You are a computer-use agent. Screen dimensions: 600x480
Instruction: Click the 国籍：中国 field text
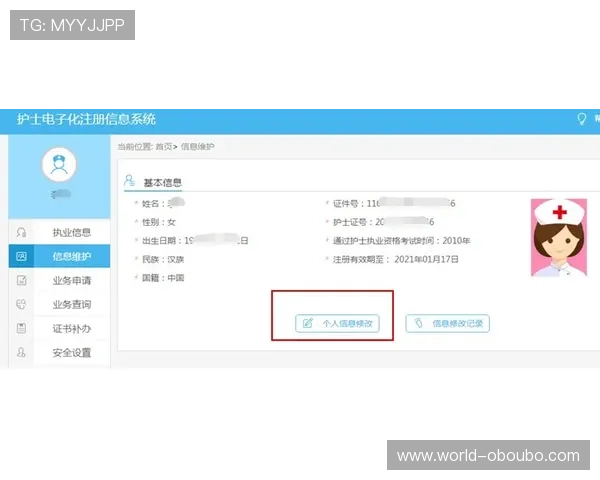163,278
